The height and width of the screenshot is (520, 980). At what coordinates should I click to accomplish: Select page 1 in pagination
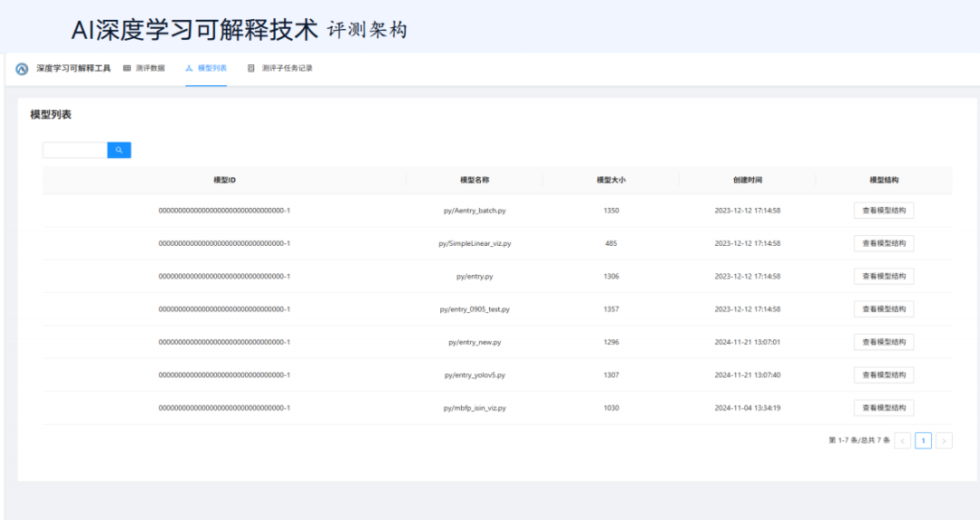(923, 441)
